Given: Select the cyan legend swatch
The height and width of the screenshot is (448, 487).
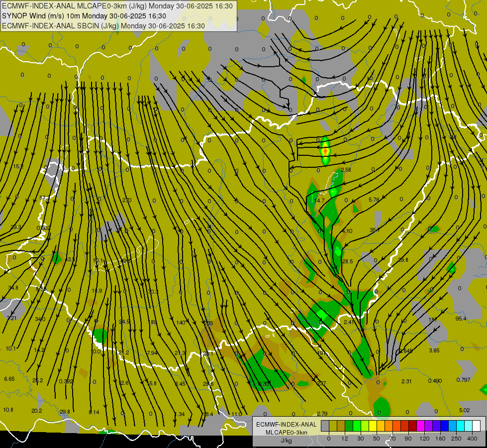Looking at the screenshot, I should (461, 426).
